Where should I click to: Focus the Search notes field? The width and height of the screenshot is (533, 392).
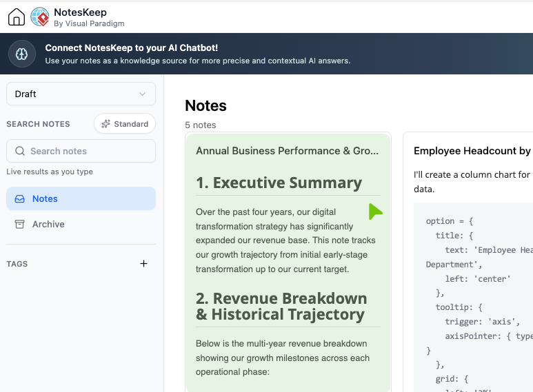[x=81, y=151]
